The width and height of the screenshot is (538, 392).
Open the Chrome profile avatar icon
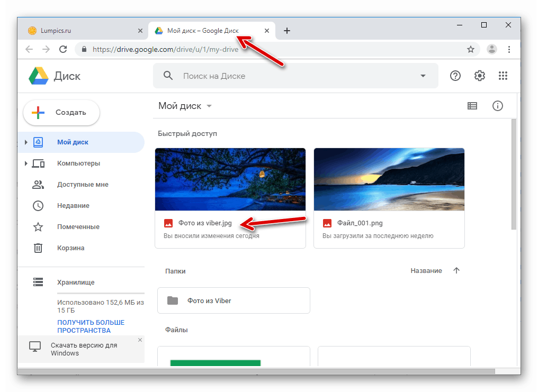492,49
